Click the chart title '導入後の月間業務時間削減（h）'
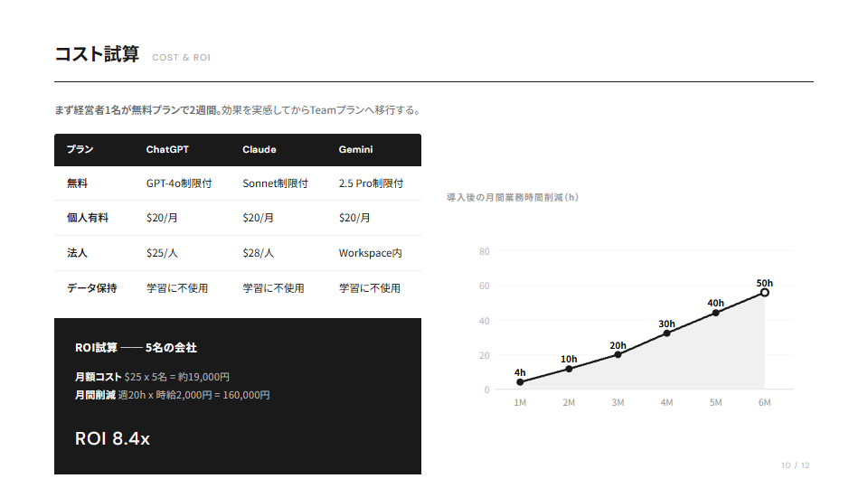This screenshot has width=868, height=488. click(x=513, y=198)
